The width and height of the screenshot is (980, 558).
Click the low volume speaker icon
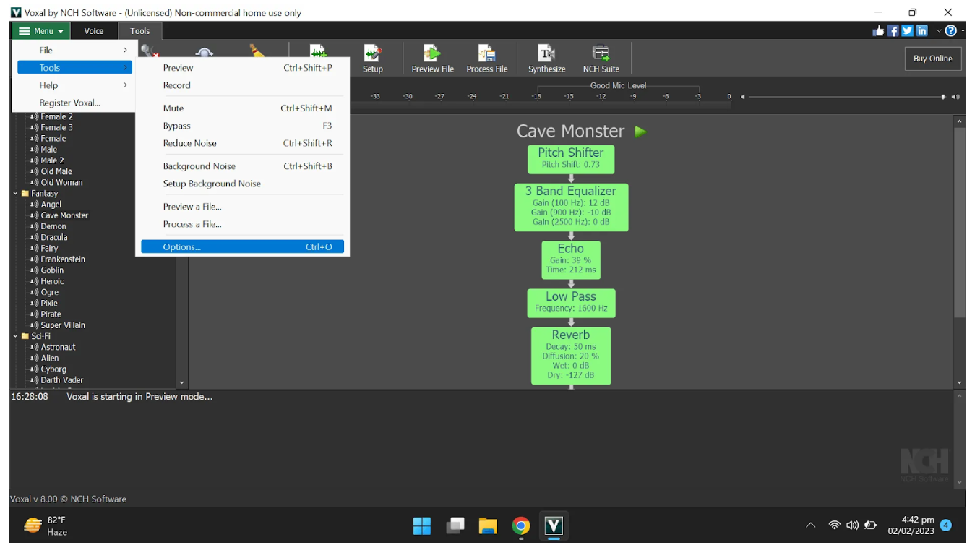[742, 97]
